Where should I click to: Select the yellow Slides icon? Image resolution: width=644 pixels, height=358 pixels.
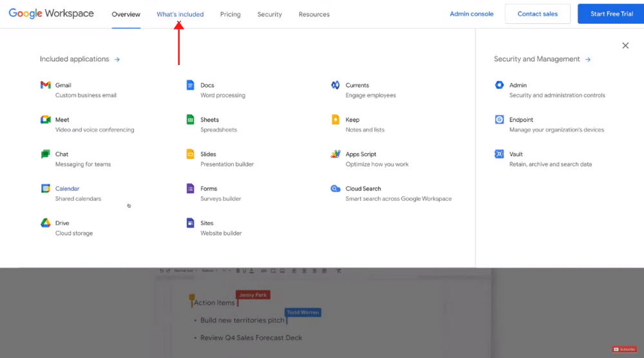(x=190, y=154)
